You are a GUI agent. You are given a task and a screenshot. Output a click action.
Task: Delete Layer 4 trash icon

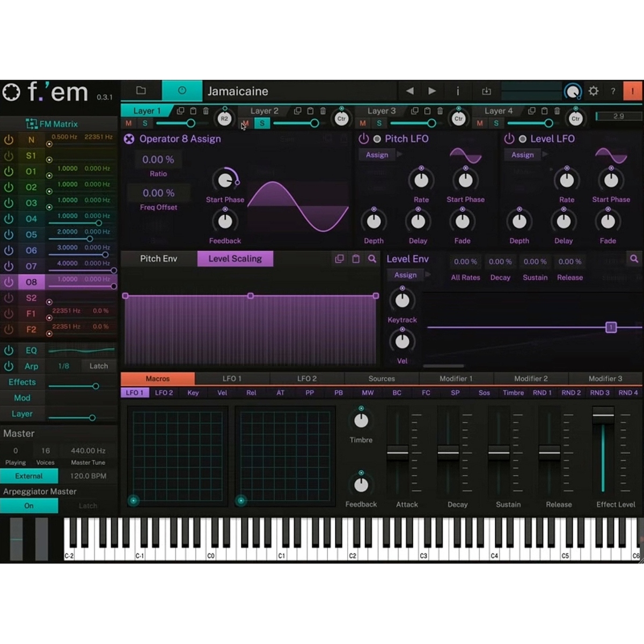click(x=557, y=111)
